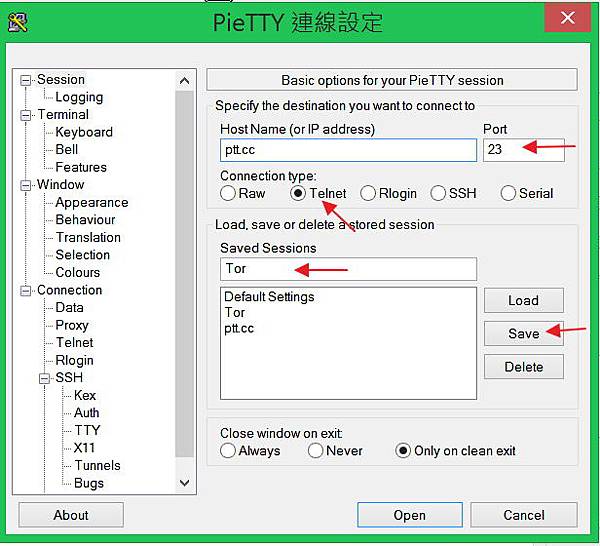The image size is (600, 546).
Task: Open the Proxy settings category
Action: (72, 325)
